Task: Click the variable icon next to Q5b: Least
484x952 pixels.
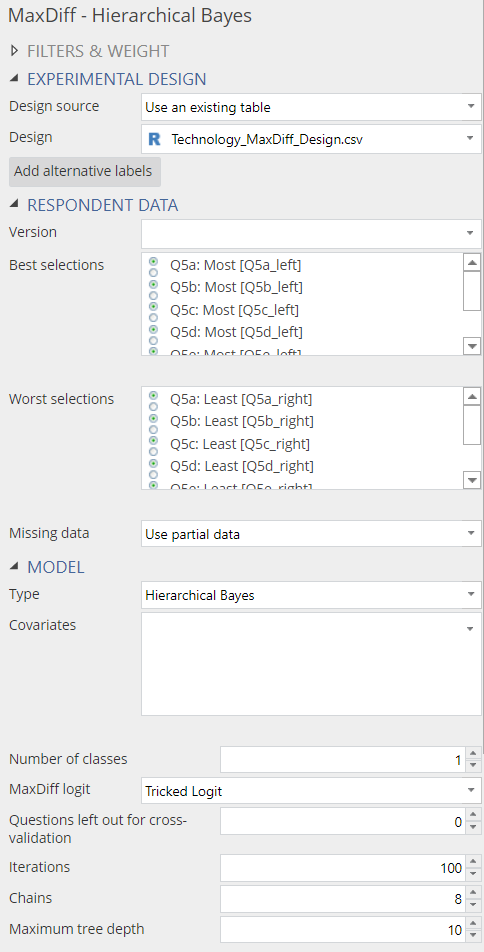Action: pos(153,423)
